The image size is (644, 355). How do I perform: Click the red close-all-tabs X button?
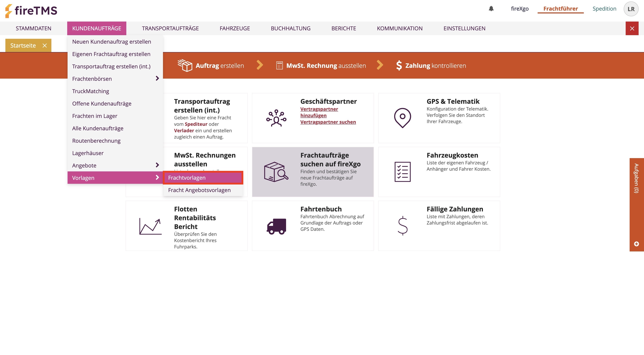632,29
